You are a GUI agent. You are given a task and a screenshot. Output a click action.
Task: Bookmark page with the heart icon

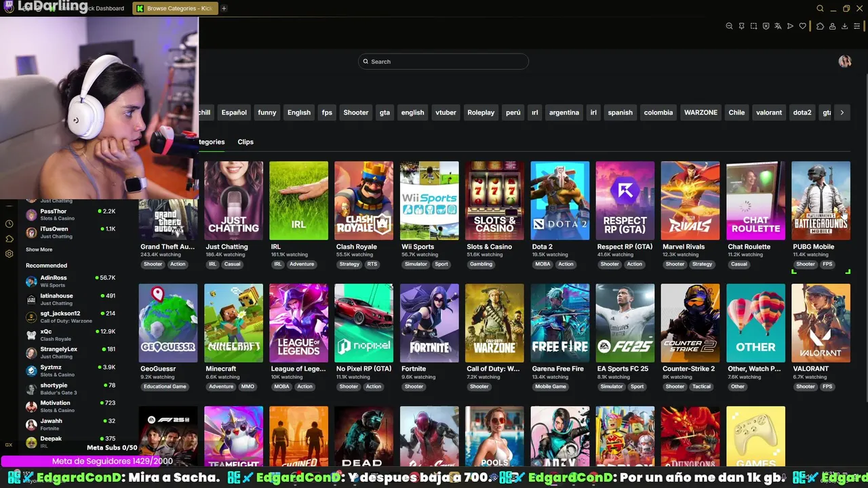[x=803, y=26]
